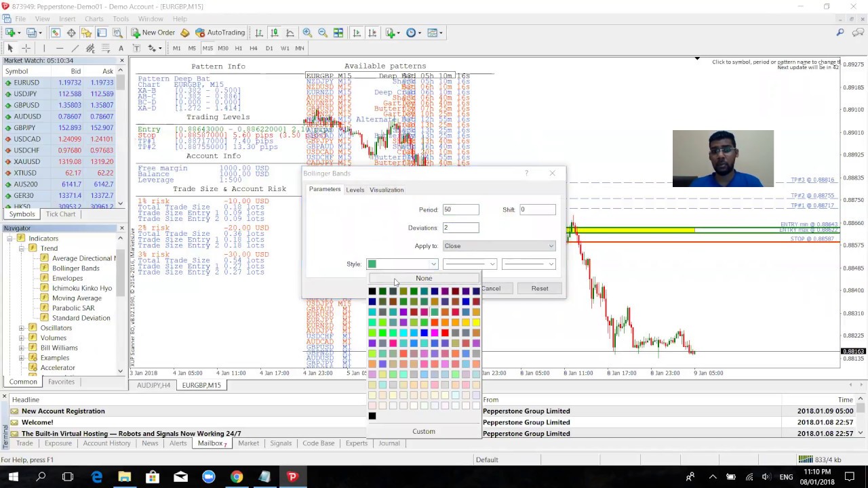The height and width of the screenshot is (488, 868).
Task: Expand the Bill Williams folder in Navigator
Action: click(21, 348)
